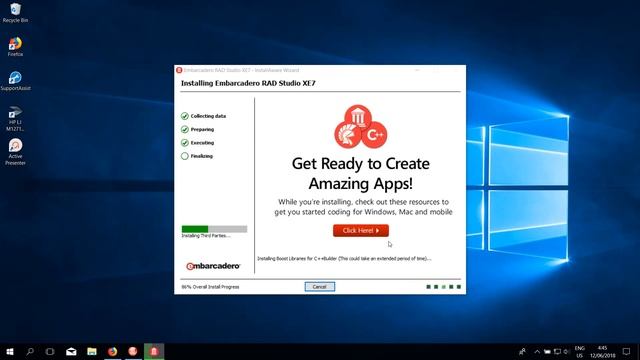This screenshot has height=360, width=640.
Task: Click the 'Get Ready to Create Amazing Apps!' headline
Action: [361, 173]
